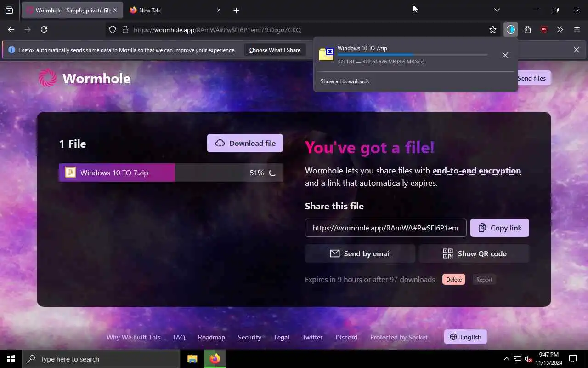Open a new tab with plus button
The height and width of the screenshot is (368, 588).
(236, 10)
